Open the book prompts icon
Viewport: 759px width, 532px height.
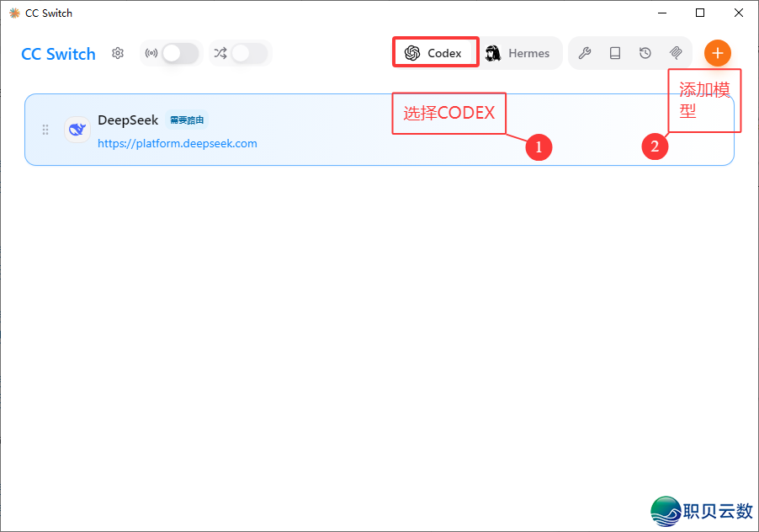pyautogui.click(x=615, y=53)
